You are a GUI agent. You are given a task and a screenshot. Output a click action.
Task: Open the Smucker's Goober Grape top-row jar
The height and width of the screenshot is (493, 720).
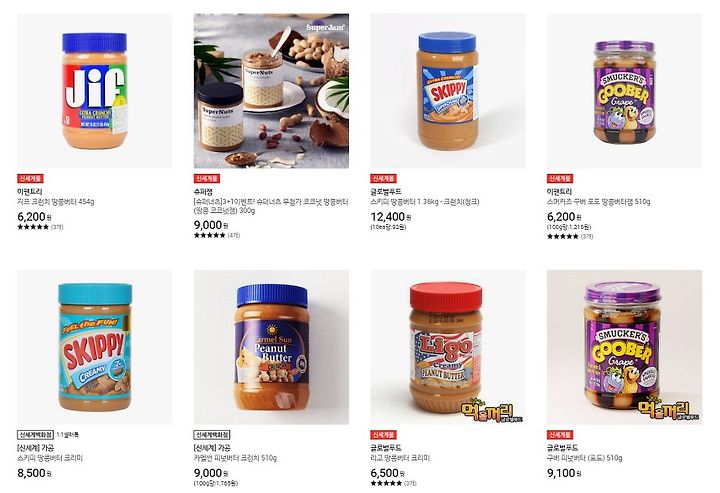(x=624, y=91)
